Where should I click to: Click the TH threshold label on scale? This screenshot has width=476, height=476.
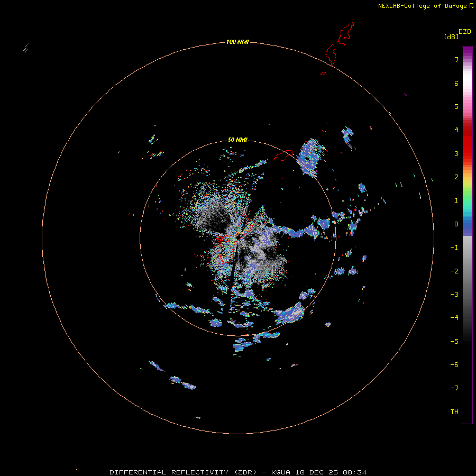pyautogui.click(x=454, y=412)
